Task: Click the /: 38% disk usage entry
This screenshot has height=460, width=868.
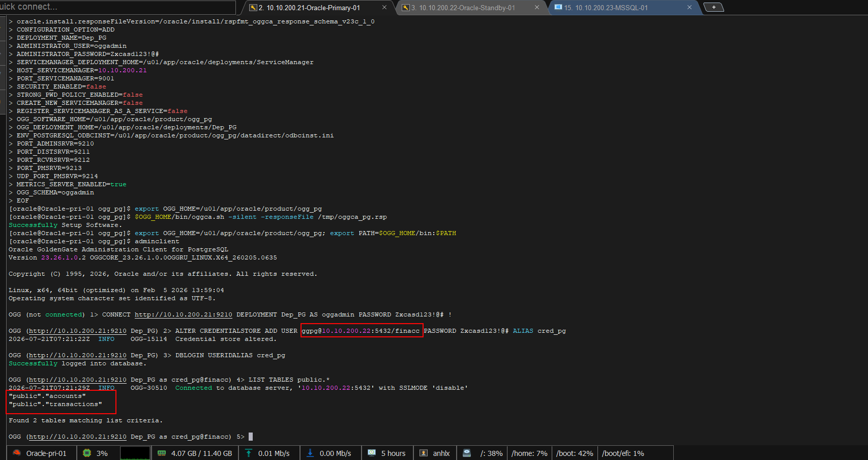Action: [492, 453]
